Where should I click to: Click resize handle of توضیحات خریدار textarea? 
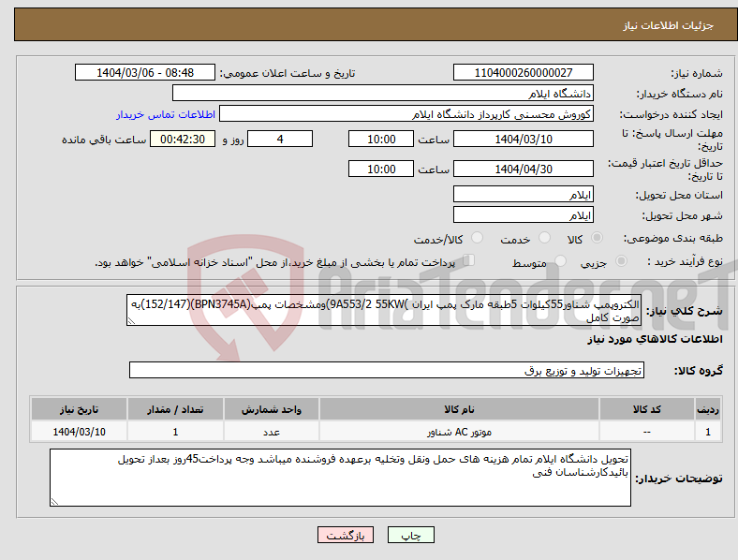click(x=54, y=502)
